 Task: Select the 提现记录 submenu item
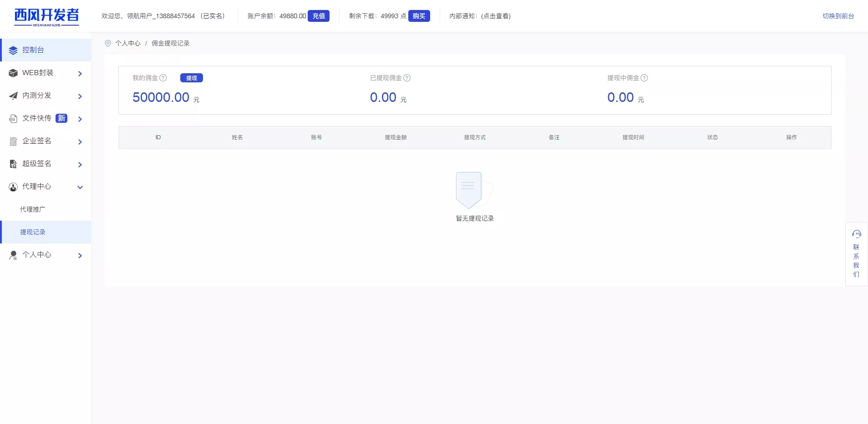pyautogui.click(x=33, y=232)
